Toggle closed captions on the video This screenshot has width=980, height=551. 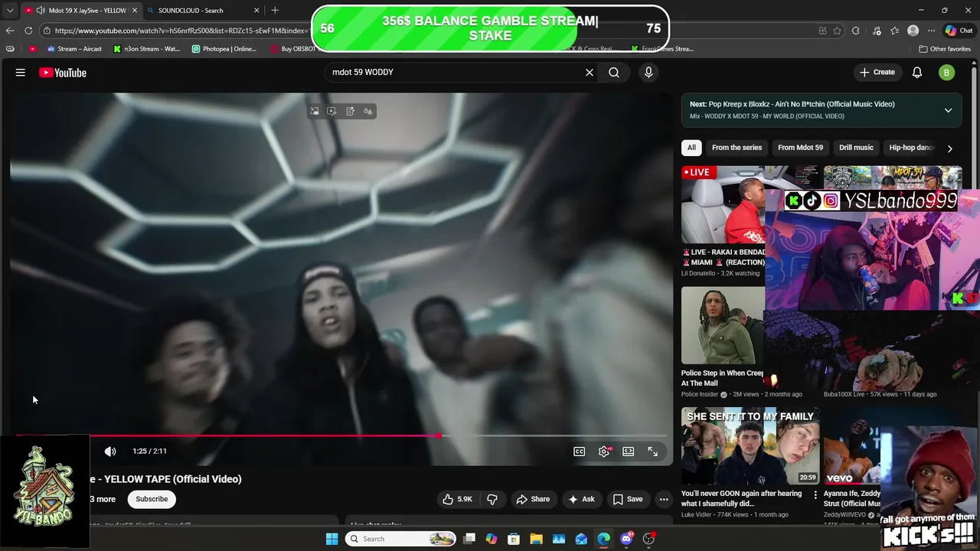coord(580,452)
